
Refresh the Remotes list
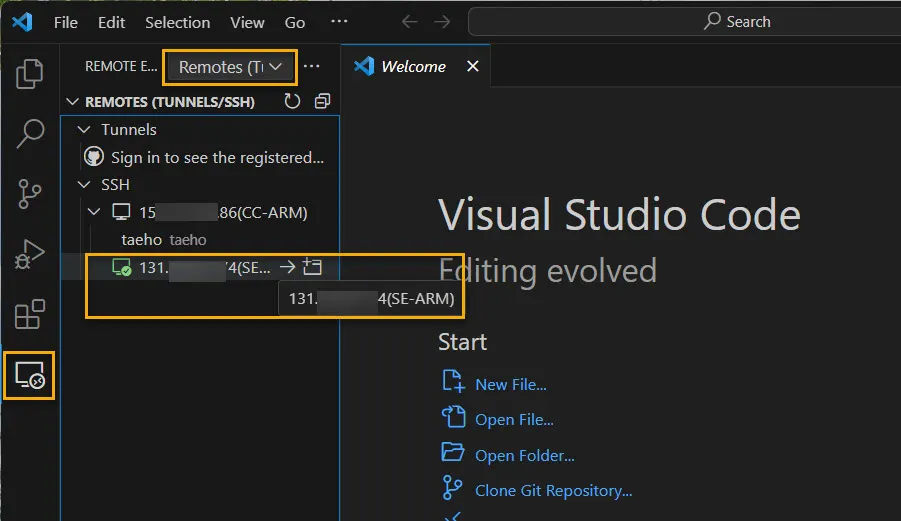point(292,102)
